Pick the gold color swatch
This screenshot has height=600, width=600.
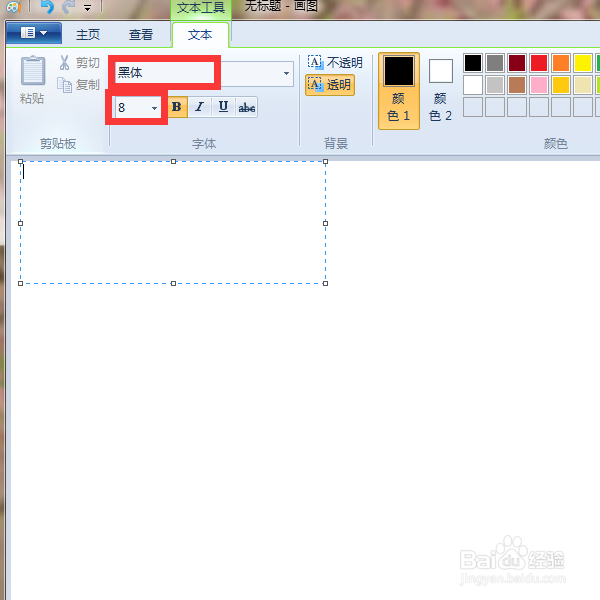[x=561, y=85]
